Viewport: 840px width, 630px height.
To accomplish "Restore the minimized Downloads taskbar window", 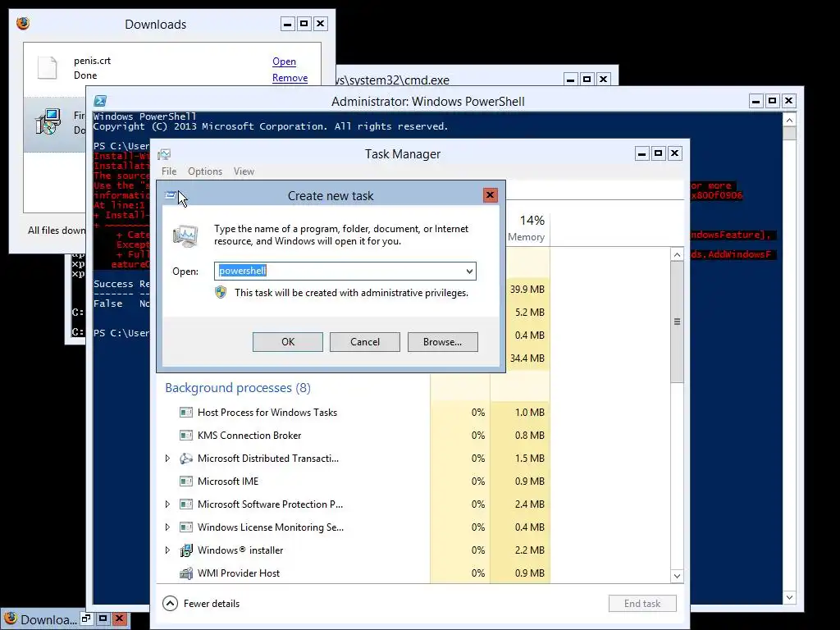I will point(86,619).
